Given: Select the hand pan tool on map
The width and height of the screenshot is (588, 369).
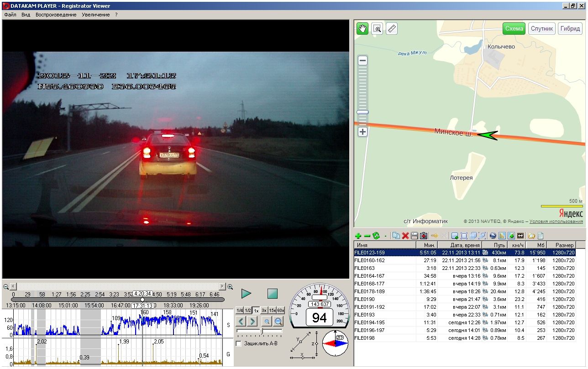Looking at the screenshot, I should click(x=362, y=29).
